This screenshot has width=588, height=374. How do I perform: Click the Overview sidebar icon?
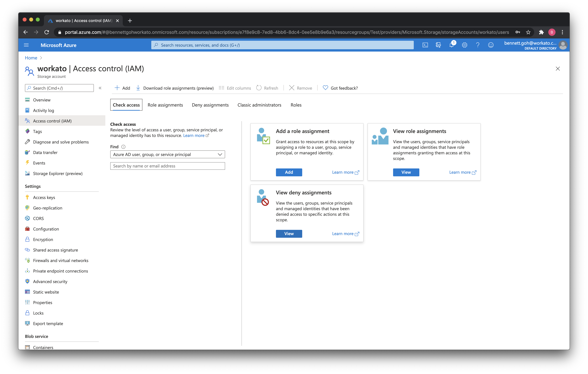[x=28, y=99]
